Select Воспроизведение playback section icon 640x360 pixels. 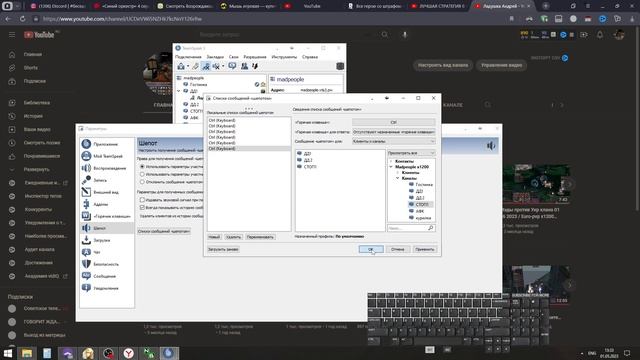click(x=86, y=168)
